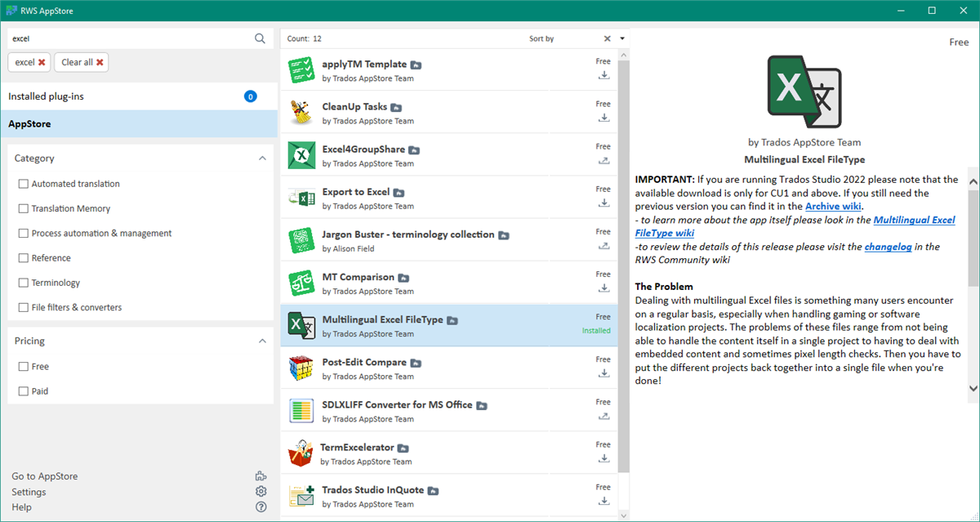Open the changelog link

coord(889,246)
